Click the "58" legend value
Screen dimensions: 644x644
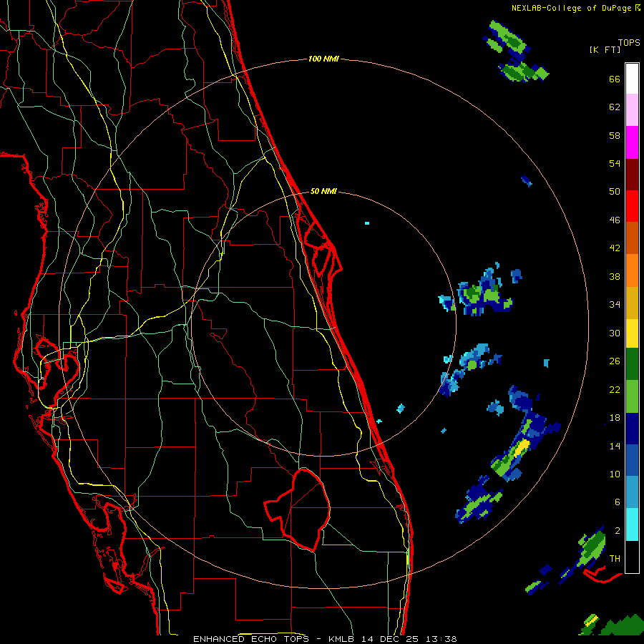coord(615,135)
